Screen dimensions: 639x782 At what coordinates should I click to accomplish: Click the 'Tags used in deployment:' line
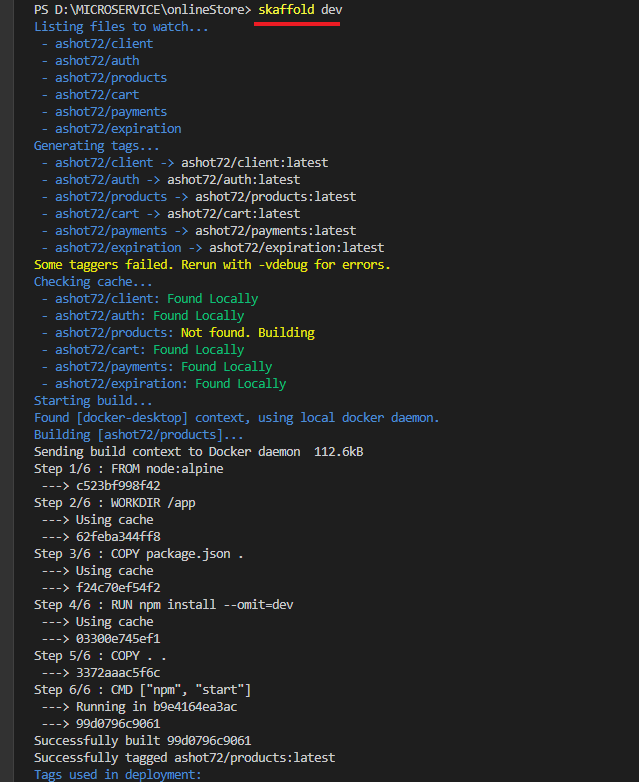tap(117, 774)
